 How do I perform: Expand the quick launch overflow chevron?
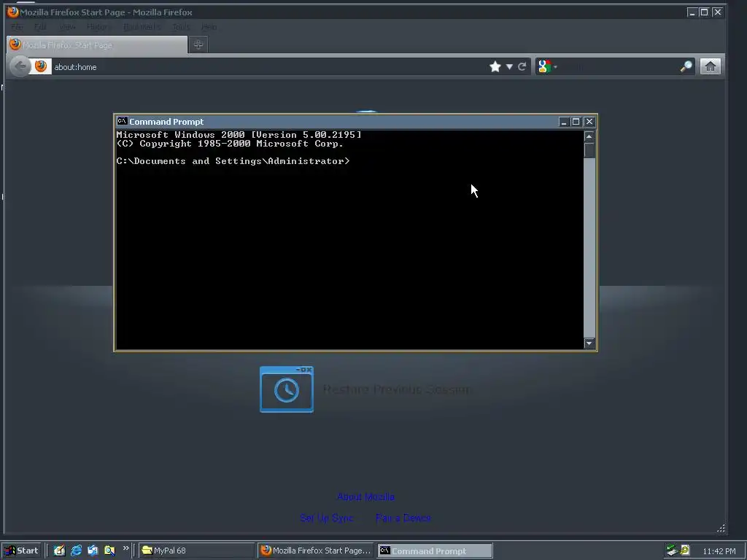125,548
